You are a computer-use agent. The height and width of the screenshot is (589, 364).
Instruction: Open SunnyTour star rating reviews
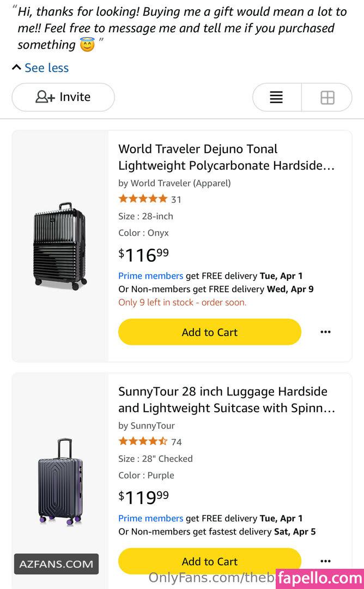(143, 442)
